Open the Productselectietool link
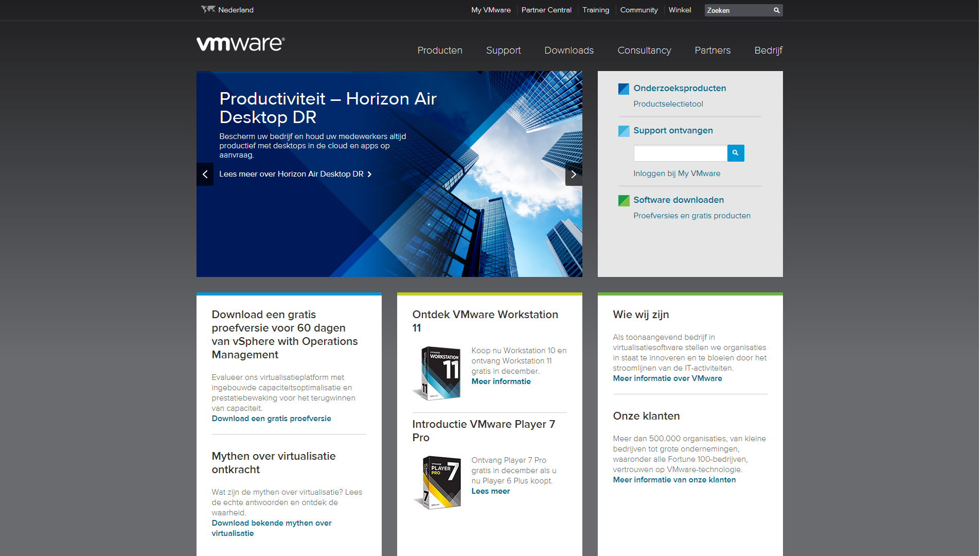This screenshot has width=980, height=556. [668, 104]
